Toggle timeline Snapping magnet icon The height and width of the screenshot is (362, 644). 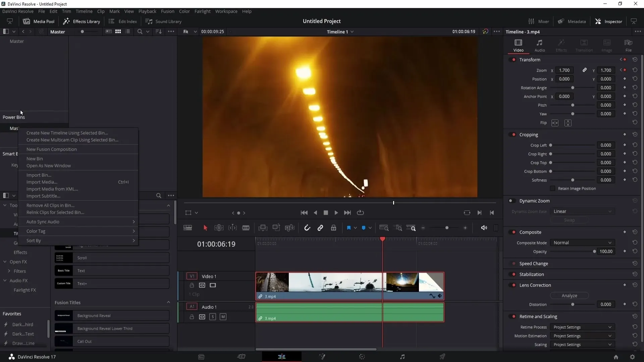[307, 228]
